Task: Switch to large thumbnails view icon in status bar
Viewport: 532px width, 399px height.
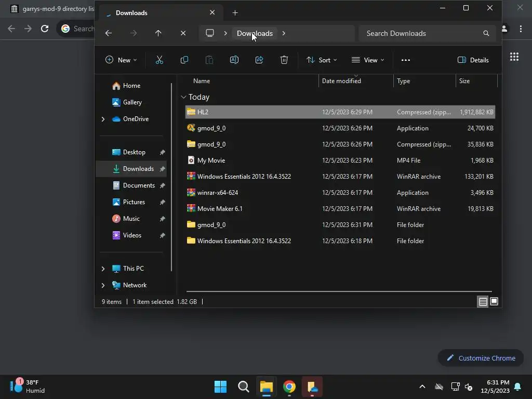Action: click(494, 301)
